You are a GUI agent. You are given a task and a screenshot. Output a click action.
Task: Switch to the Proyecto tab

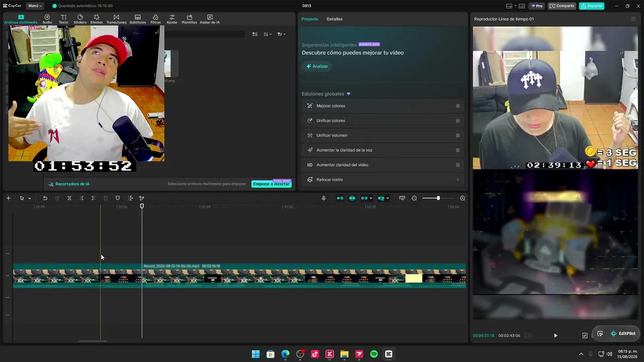[x=309, y=19]
